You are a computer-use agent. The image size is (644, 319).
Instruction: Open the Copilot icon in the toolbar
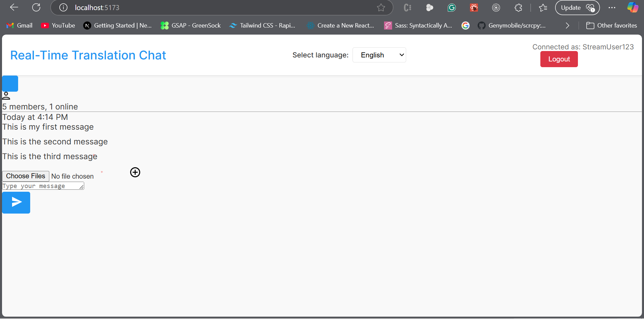pyautogui.click(x=633, y=7)
